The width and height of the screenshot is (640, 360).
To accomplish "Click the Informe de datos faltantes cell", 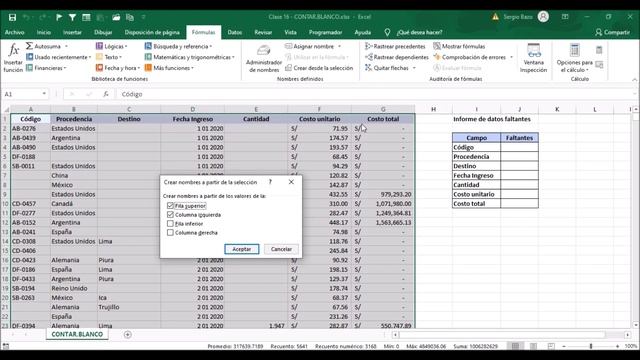I will [x=492, y=119].
